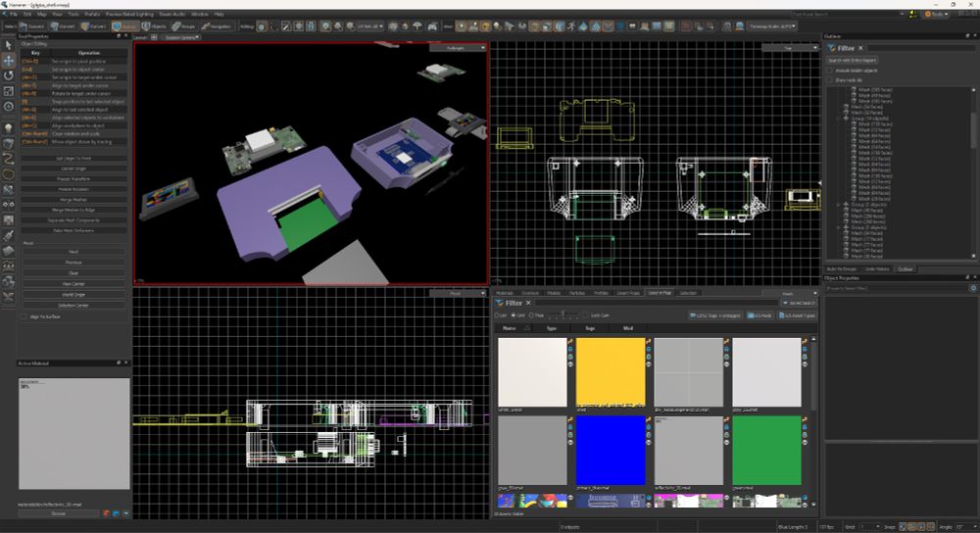
Task: Click the gamepad icon in top toolbar
Action: coord(432,26)
